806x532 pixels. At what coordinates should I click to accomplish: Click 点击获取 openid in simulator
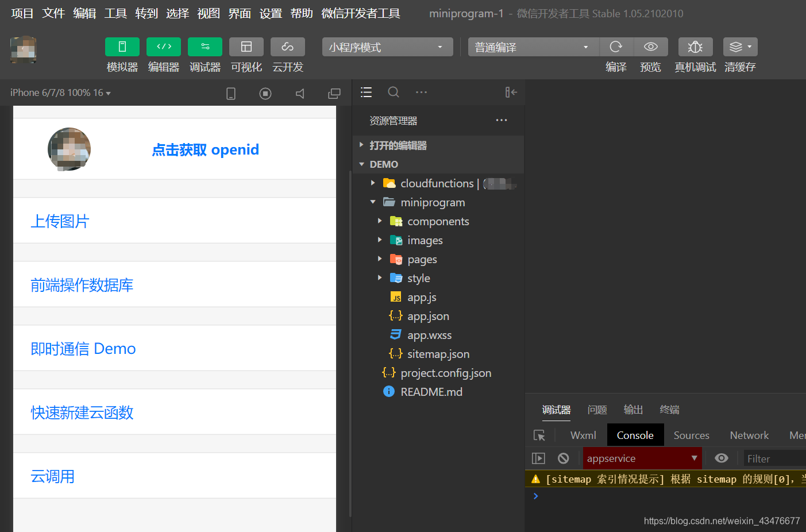pyautogui.click(x=205, y=149)
